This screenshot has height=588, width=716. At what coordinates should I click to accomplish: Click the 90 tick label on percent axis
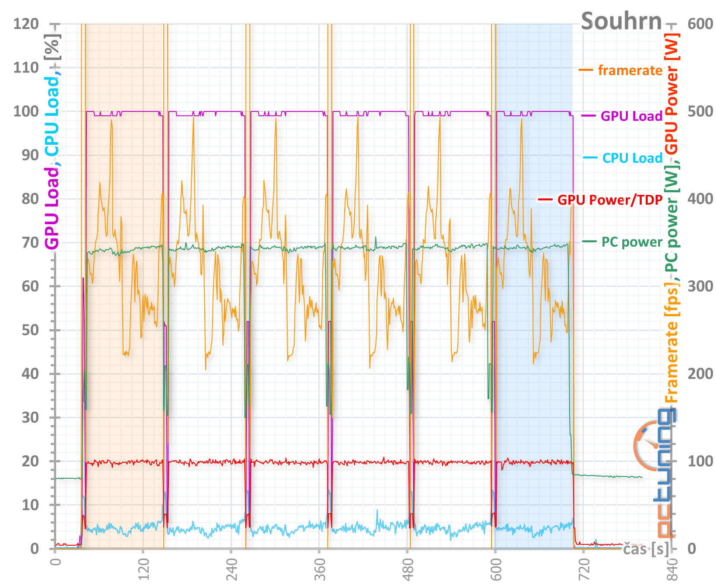click(30, 155)
